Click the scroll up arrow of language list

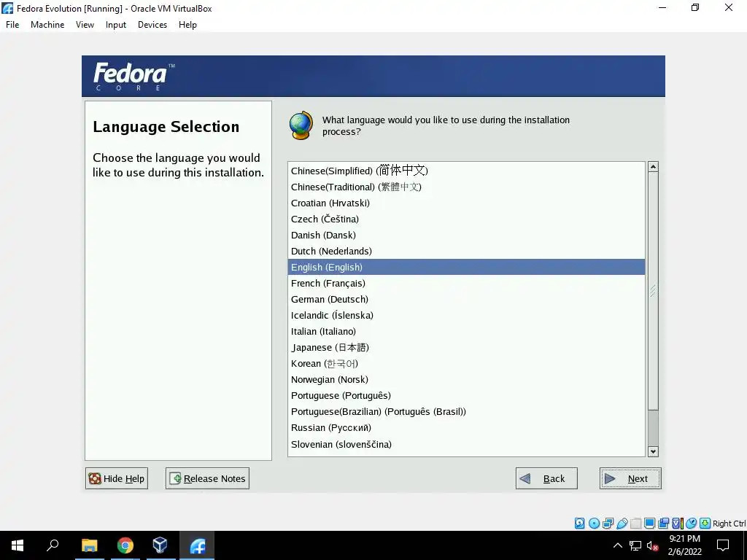[653, 167]
